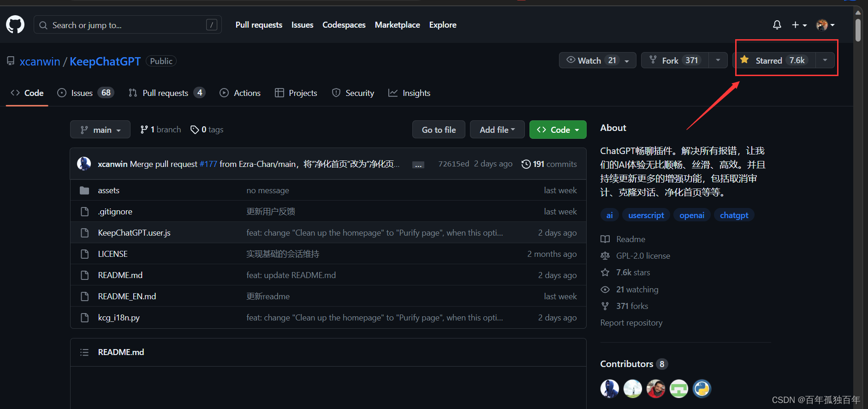The height and width of the screenshot is (409, 868).
Task: Go to Codespaces
Action: (344, 25)
